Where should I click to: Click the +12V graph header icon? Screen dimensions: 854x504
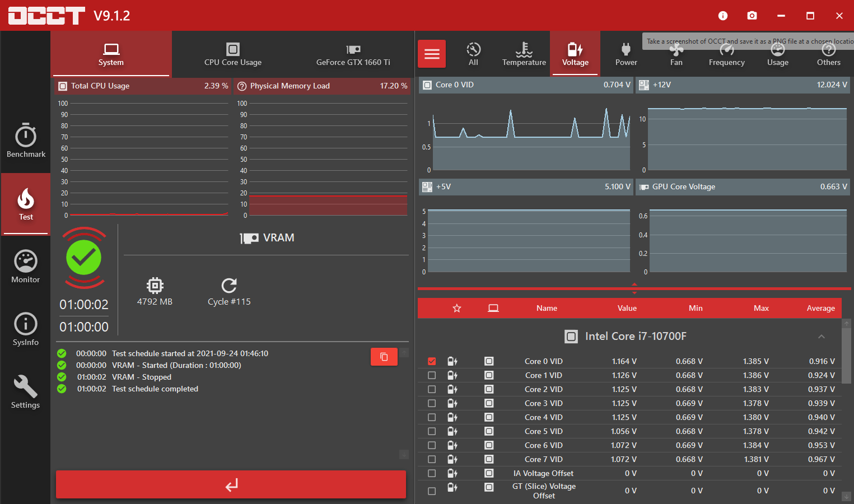pos(644,85)
